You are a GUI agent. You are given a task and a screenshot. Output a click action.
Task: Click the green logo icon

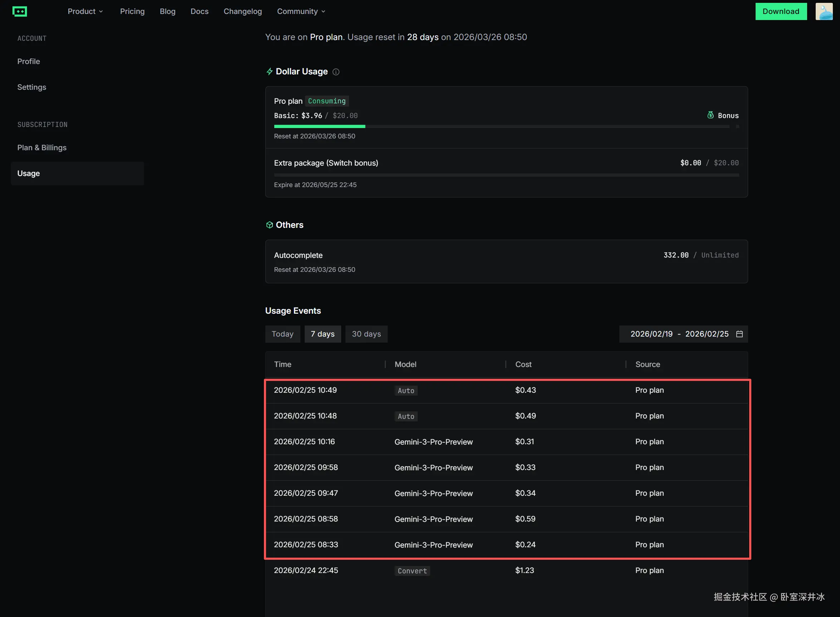(x=19, y=11)
